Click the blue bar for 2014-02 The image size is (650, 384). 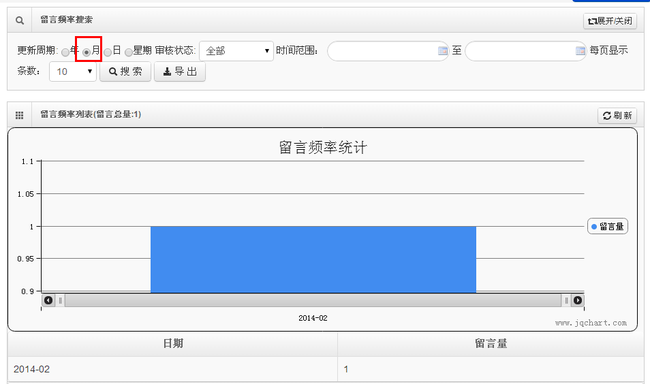(x=313, y=259)
